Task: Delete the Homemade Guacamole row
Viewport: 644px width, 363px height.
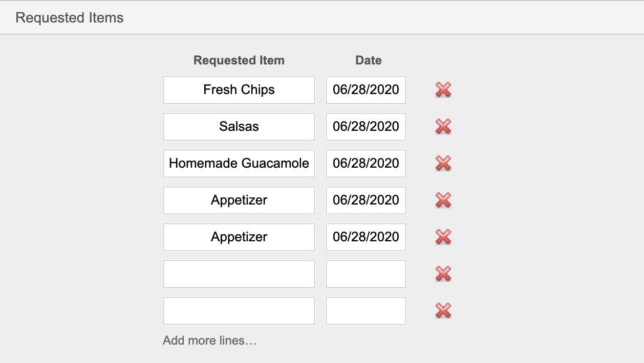Action: click(443, 164)
